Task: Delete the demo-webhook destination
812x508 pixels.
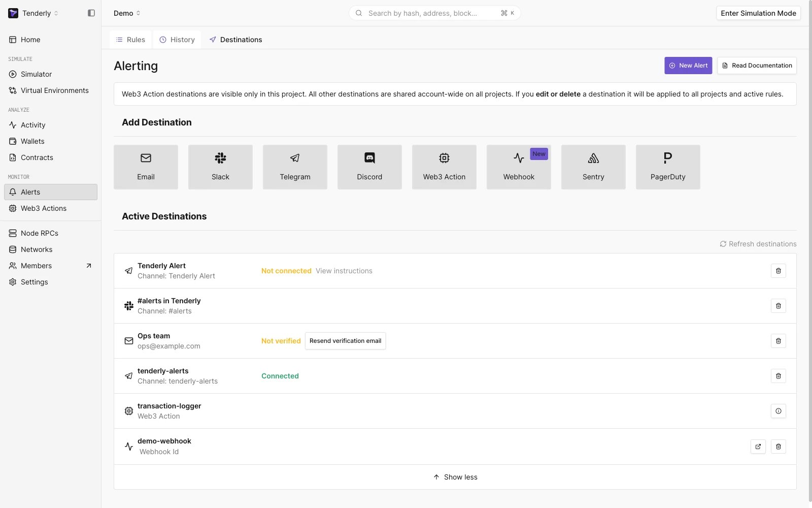Action: coord(779,447)
